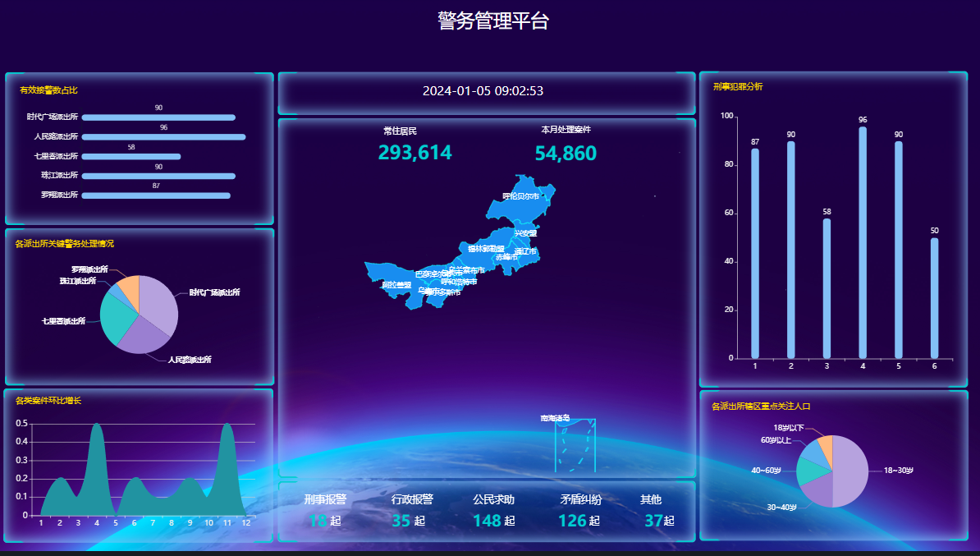This screenshot has width=980, height=556.
Task: Click the x-axis label 12 on growth chart
Action: (x=246, y=523)
